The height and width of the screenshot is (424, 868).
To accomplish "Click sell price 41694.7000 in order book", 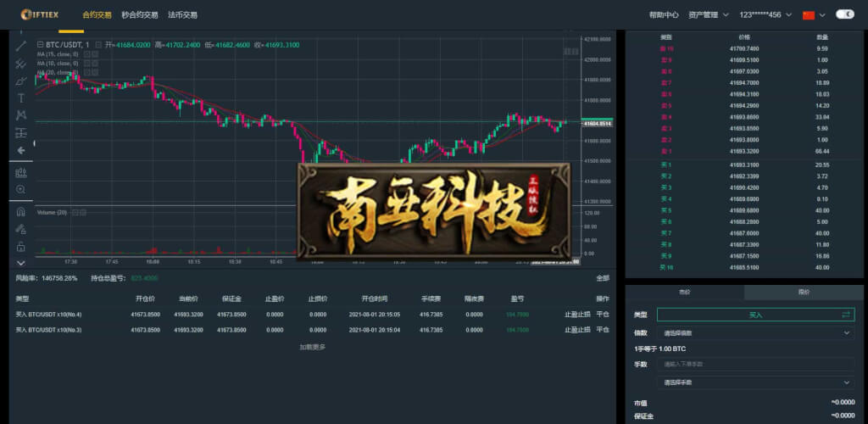I will point(744,83).
